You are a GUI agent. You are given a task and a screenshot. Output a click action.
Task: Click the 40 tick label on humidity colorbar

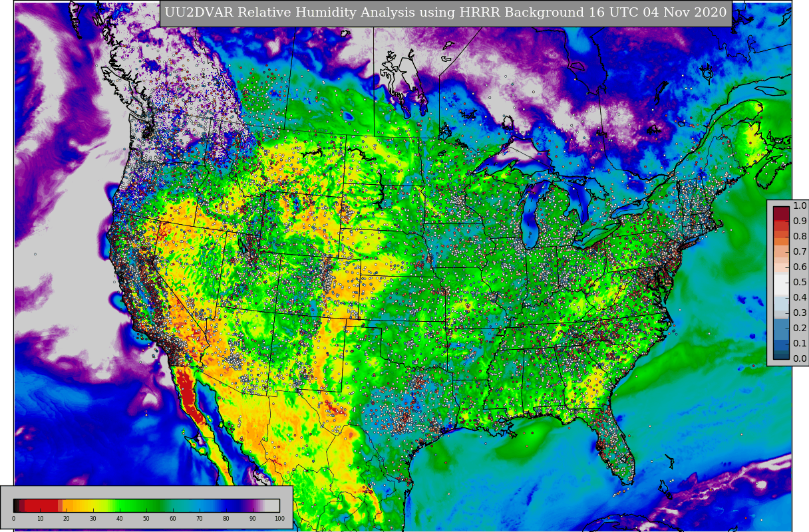(120, 519)
